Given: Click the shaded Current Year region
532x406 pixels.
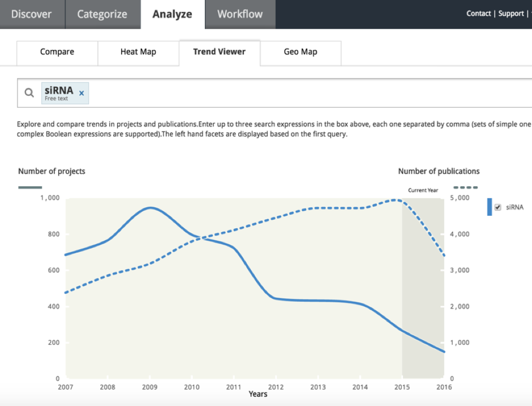Looking at the screenshot, I should coord(423,288).
